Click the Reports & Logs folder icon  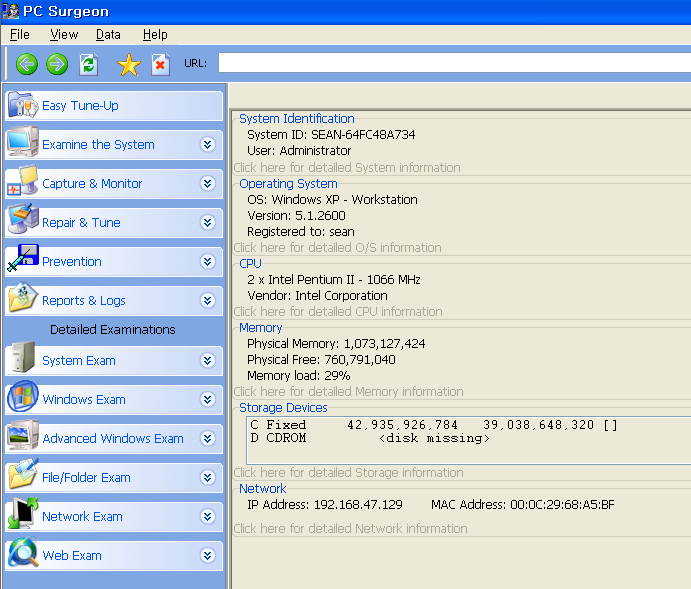[23, 297]
